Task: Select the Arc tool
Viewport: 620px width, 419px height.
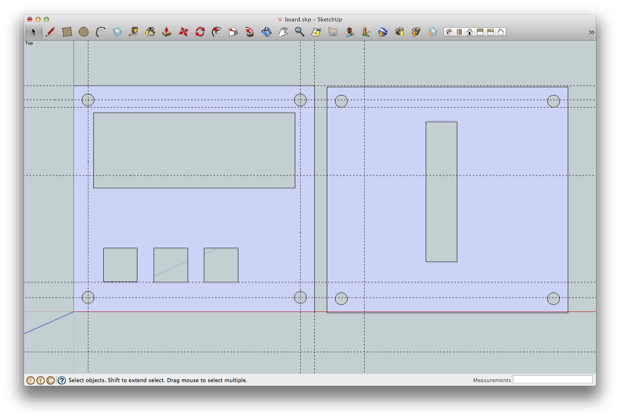Action: pyautogui.click(x=100, y=32)
